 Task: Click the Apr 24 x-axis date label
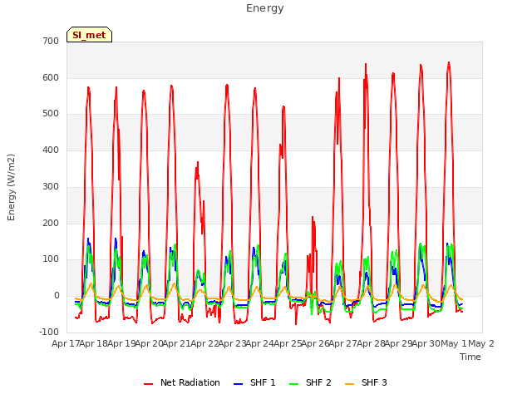260,343
